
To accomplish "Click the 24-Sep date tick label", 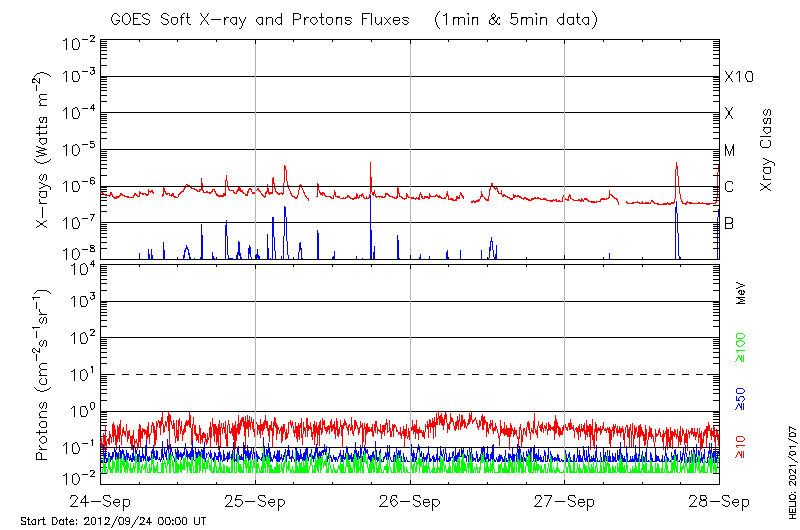I will pos(101,500).
